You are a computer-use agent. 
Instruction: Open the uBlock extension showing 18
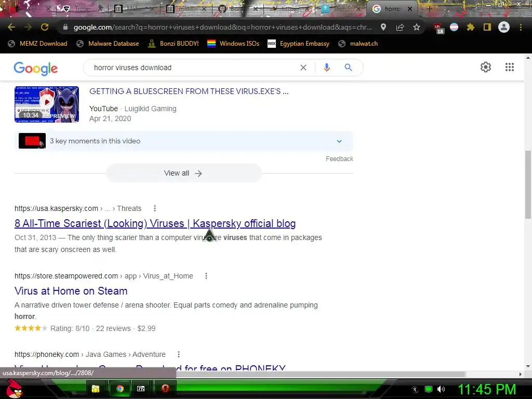tap(438, 28)
